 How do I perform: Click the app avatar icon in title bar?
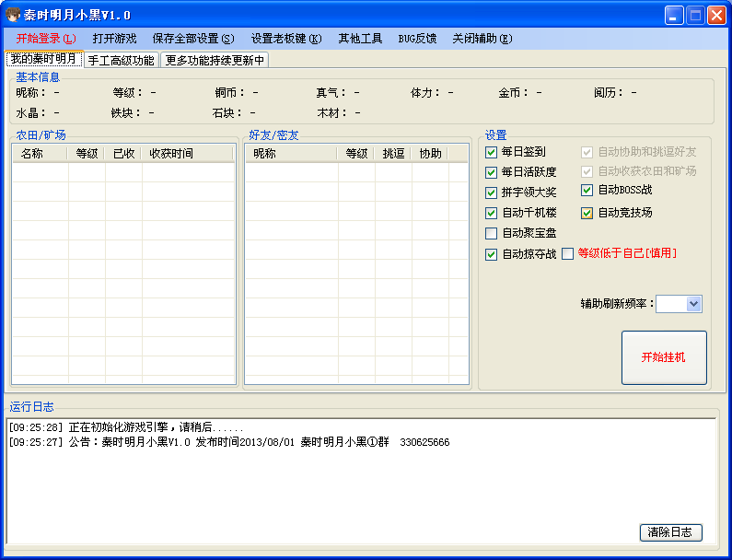(x=13, y=15)
